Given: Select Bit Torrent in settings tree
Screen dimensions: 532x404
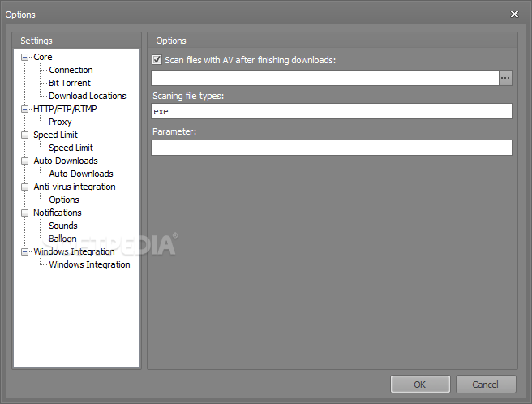Looking at the screenshot, I should 70,83.
